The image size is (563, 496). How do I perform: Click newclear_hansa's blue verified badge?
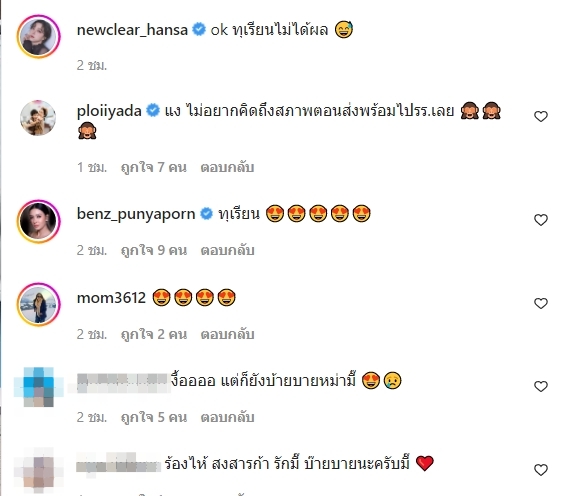[199, 29]
